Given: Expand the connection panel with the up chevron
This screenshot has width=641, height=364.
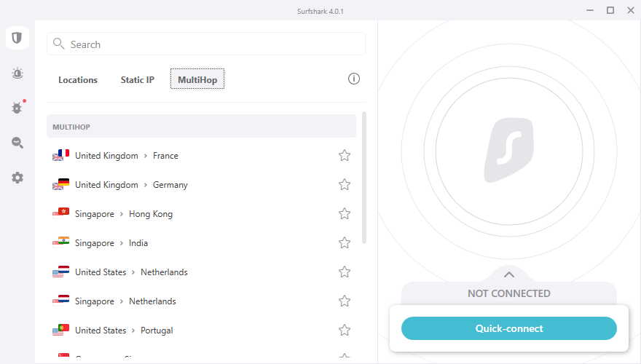Looking at the screenshot, I should pyautogui.click(x=509, y=274).
